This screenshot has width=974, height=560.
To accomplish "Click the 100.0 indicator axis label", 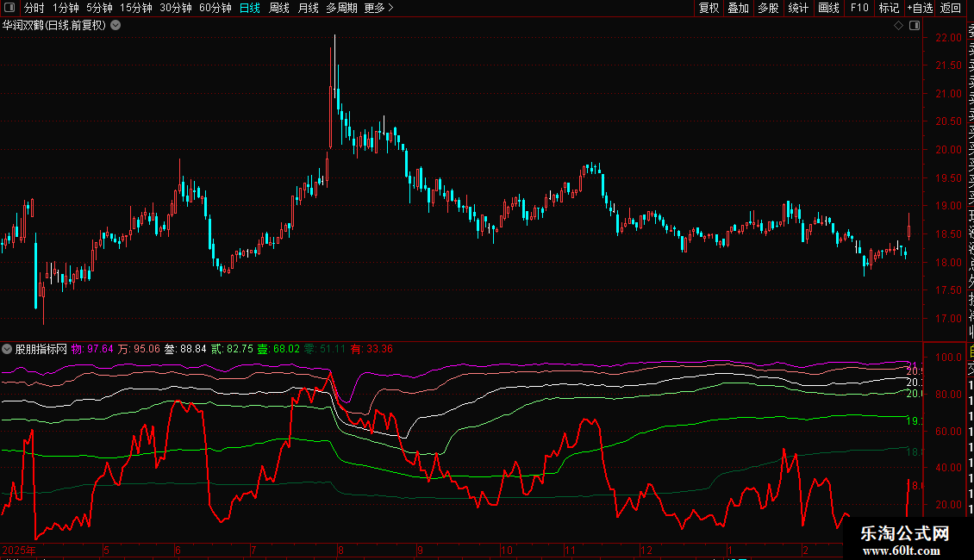I will click(948, 357).
